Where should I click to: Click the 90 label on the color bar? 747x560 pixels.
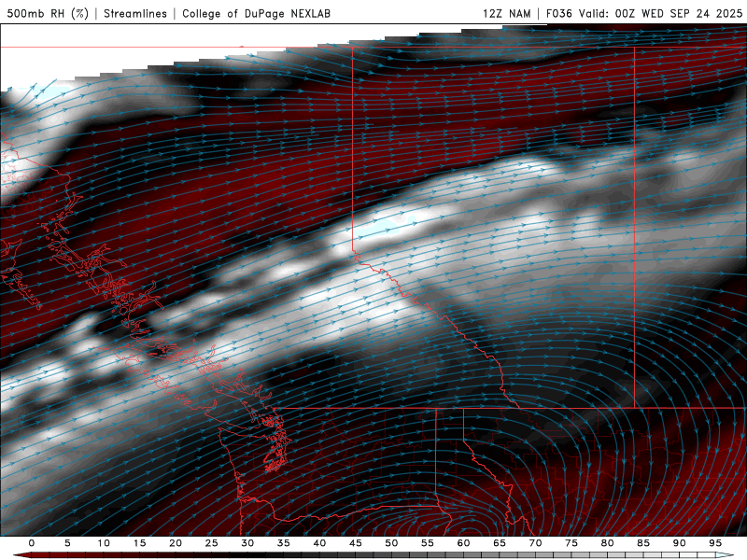pyautogui.click(x=680, y=543)
